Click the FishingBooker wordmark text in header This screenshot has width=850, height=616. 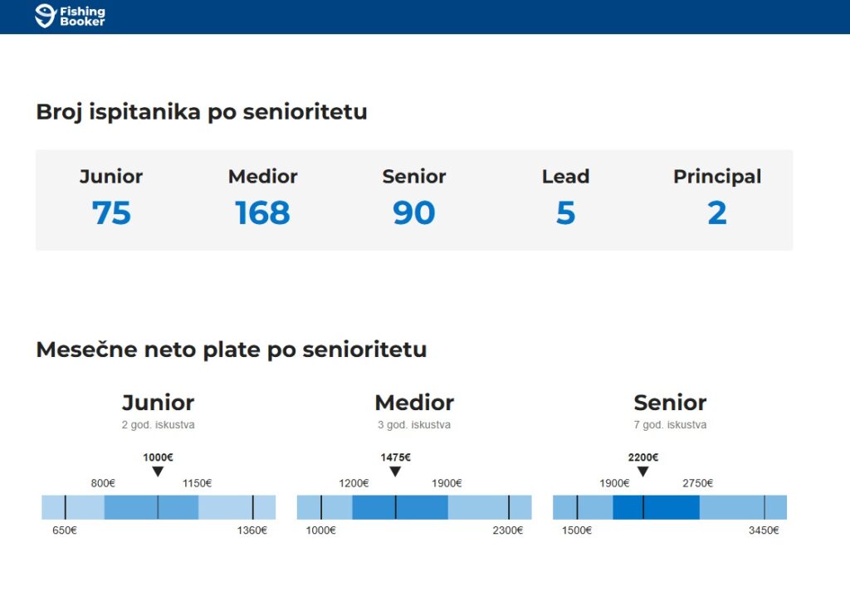(x=82, y=17)
